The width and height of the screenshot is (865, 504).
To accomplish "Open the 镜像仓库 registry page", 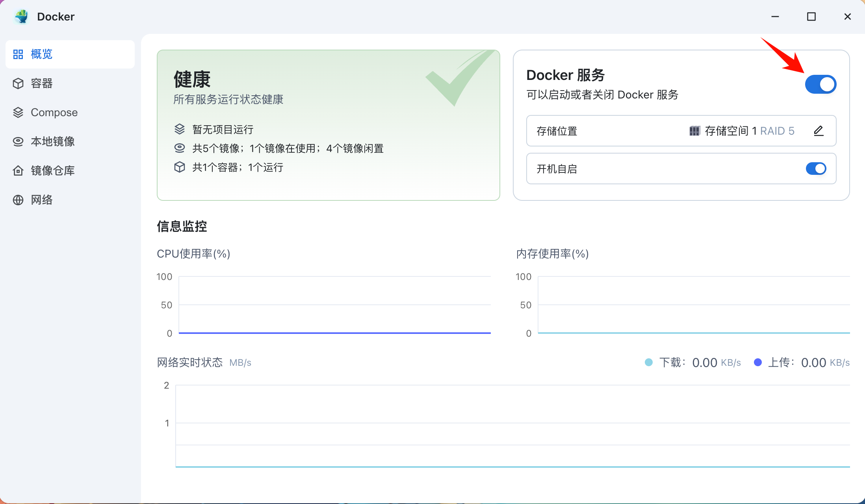I will pos(70,171).
